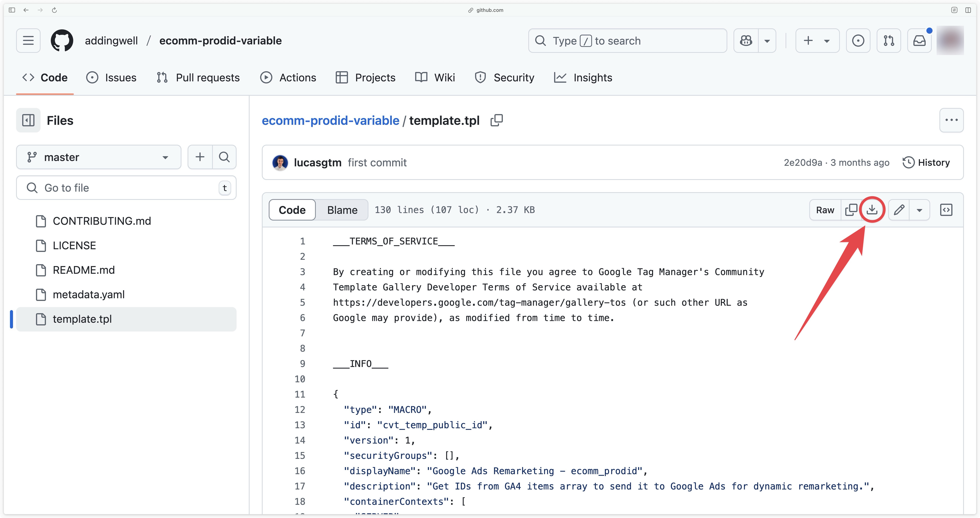Reload the page
The height and width of the screenshot is (518, 980).
click(54, 10)
